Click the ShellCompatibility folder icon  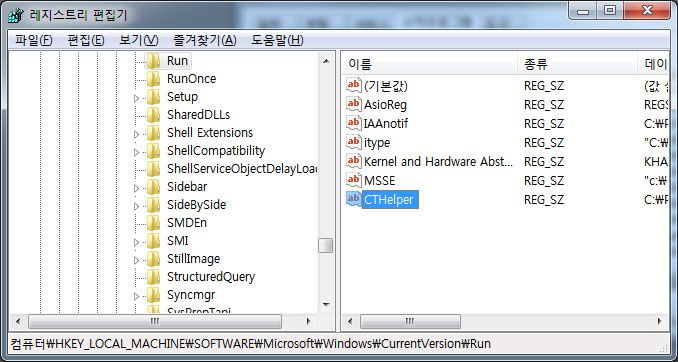pyautogui.click(x=153, y=151)
